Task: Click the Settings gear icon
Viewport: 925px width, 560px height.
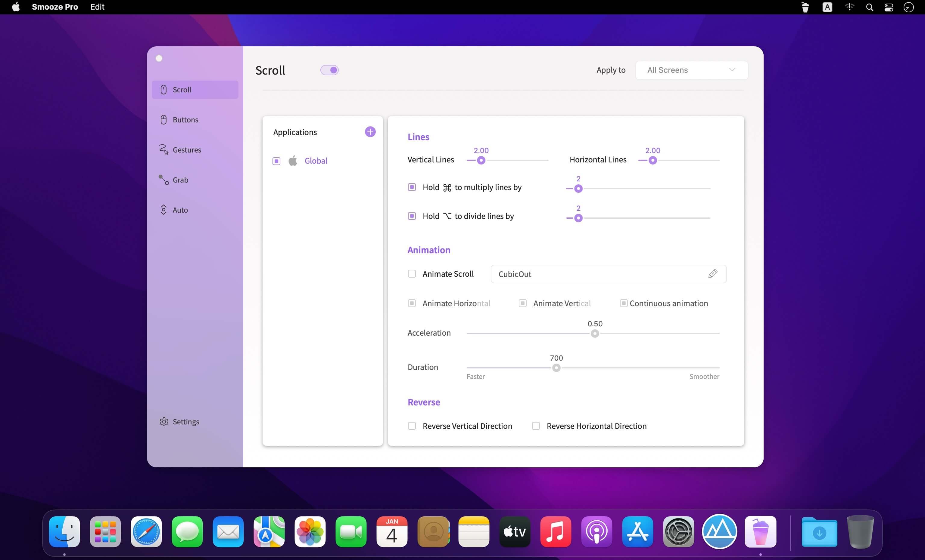Action: (164, 421)
